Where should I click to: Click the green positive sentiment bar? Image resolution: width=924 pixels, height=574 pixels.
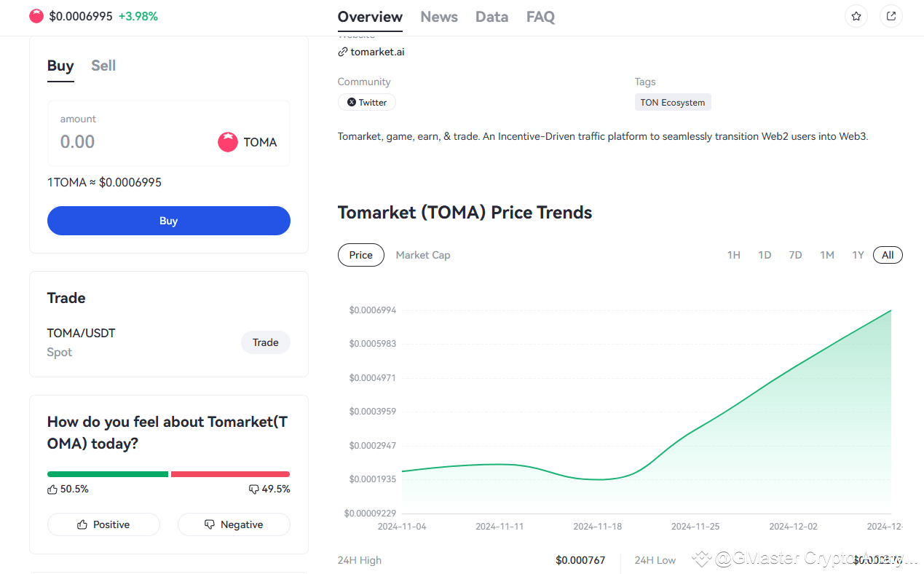click(x=108, y=474)
